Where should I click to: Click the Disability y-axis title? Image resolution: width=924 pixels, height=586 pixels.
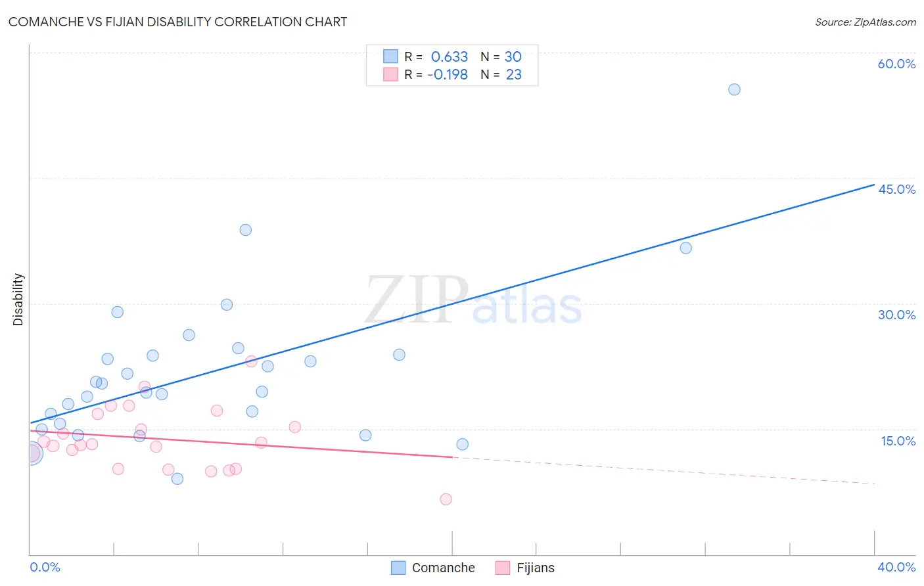(18, 300)
